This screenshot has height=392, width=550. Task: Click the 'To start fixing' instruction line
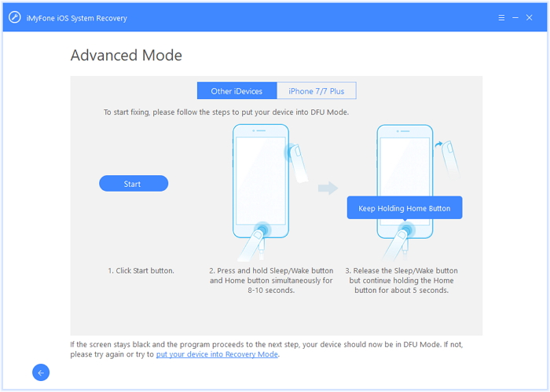[x=226, y=112]
